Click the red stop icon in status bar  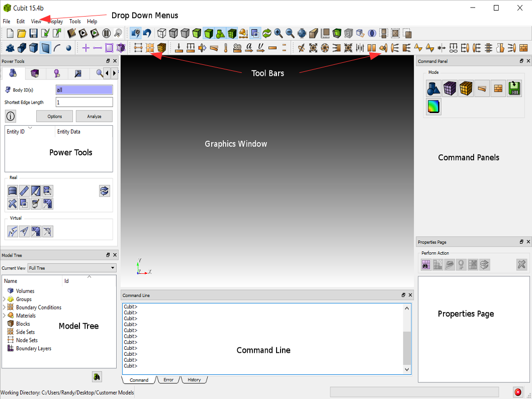coord(517,392)
